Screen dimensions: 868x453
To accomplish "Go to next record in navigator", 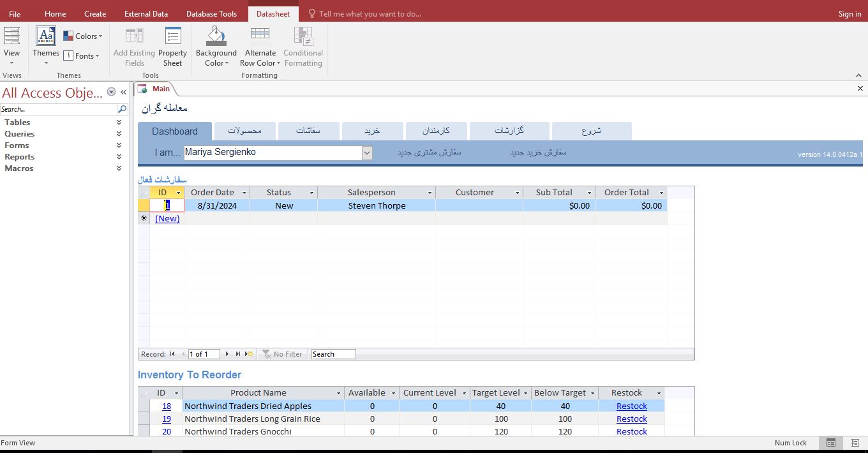I will click(227, 354).
